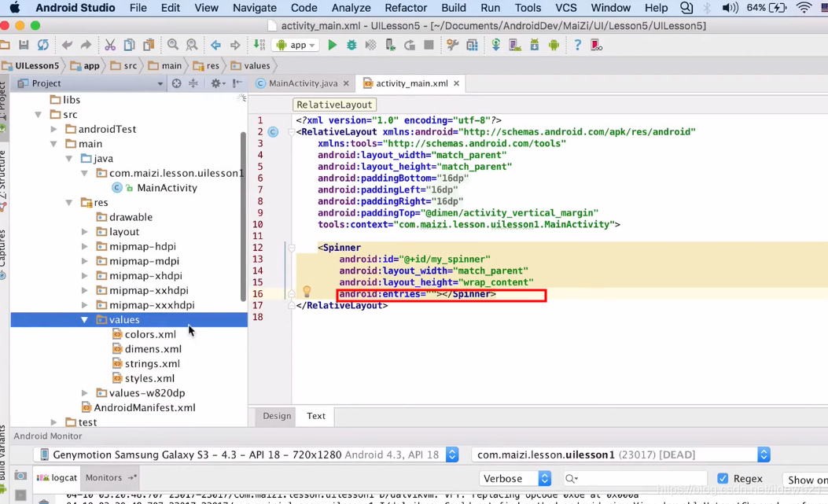The width and height of the screenshot is (828, 504).
Task: Select the logcat tab
Action: [57, 477]
